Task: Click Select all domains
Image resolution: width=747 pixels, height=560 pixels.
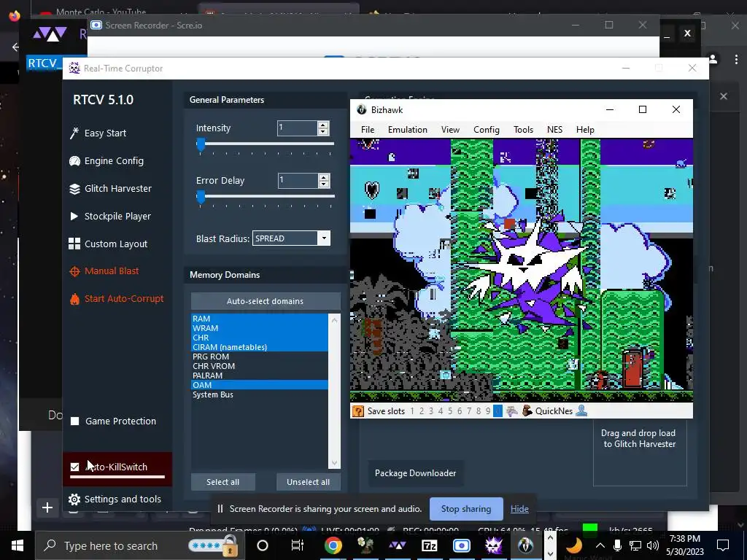Action: tap(223, 482)
